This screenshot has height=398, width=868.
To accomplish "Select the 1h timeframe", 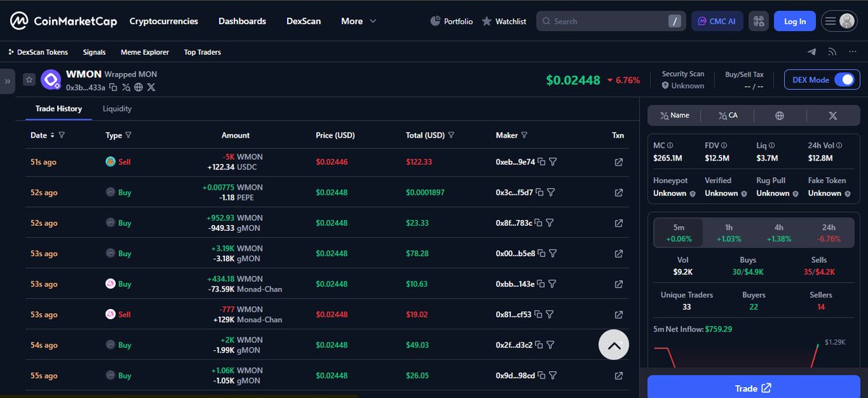I will point(729,232).
